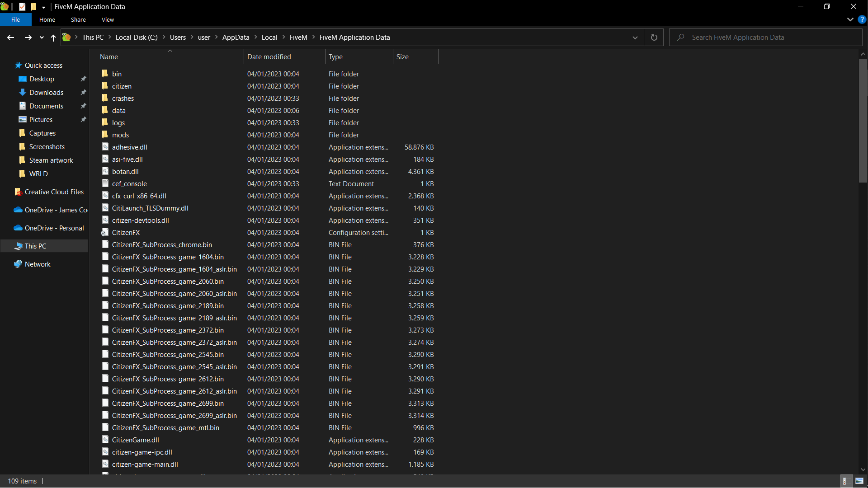
Task: Select the logs folder icon
Action: click(x=105, y=122)
